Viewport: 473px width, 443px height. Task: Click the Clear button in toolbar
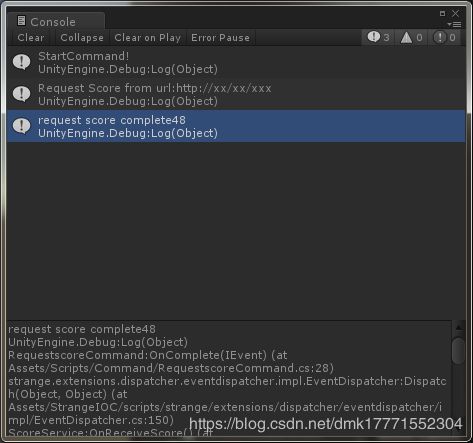click(x=31, y=38)
